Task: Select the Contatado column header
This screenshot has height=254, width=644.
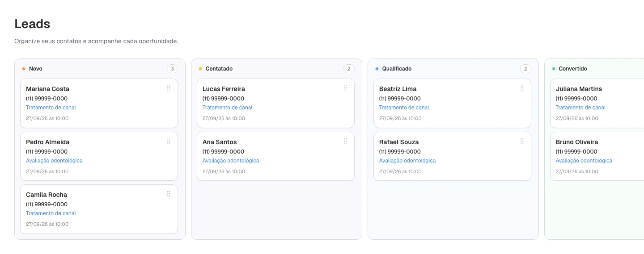Action: pos(219,69)
